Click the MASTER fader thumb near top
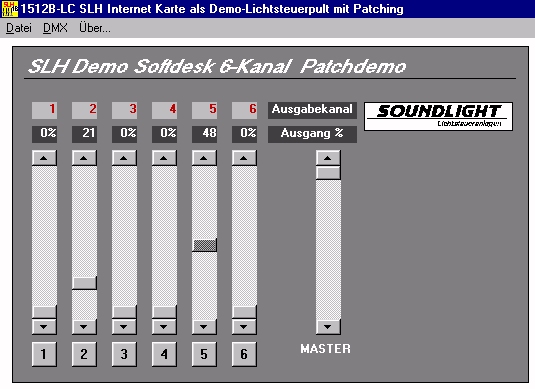Viewport: 535px width, 389px height. (328, 173)
